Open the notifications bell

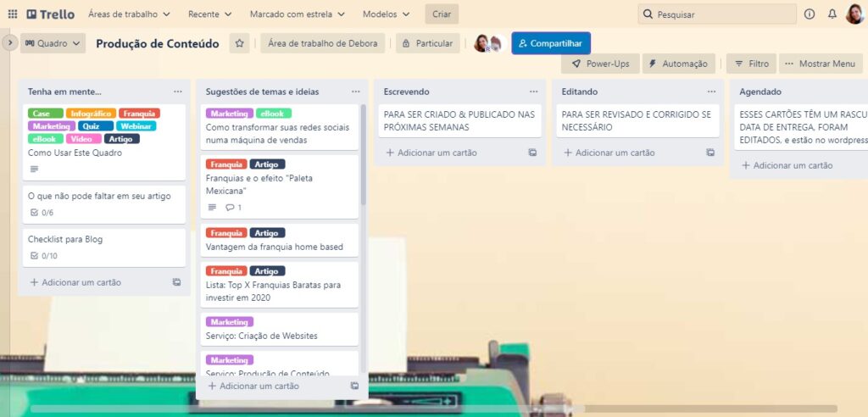pos(832,14)
